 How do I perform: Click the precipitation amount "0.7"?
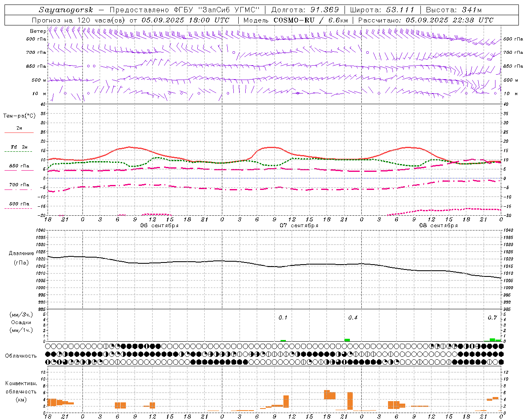pyautogui.click(x=492, y=317)
